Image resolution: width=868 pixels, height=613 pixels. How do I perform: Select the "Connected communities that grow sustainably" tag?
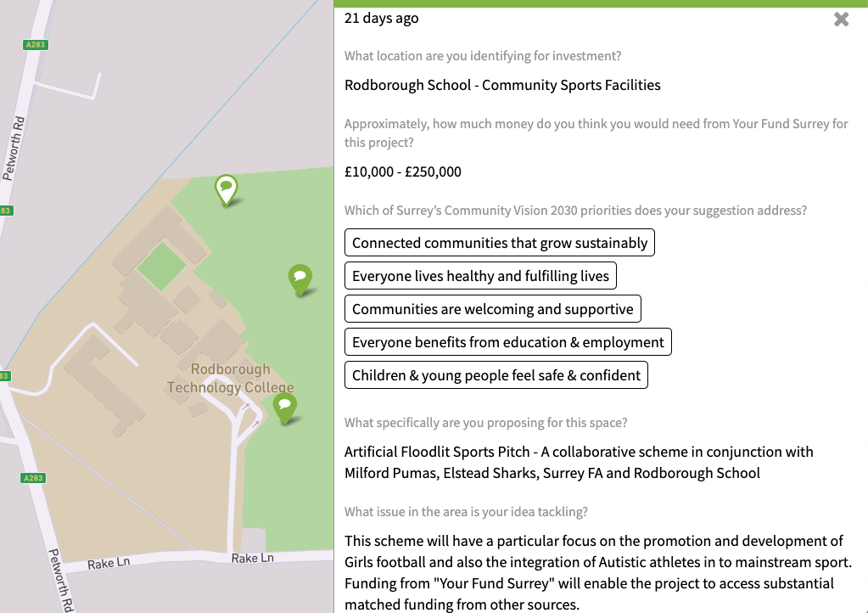coord(500,243)
